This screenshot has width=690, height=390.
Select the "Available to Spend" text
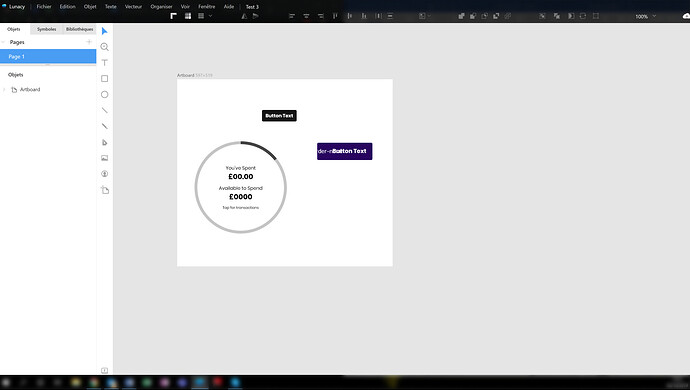(241, 188)
